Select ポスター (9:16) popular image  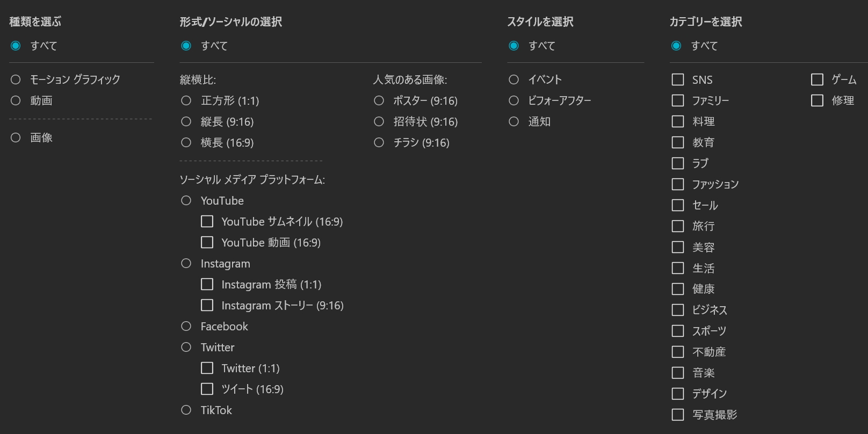point(379,100)
